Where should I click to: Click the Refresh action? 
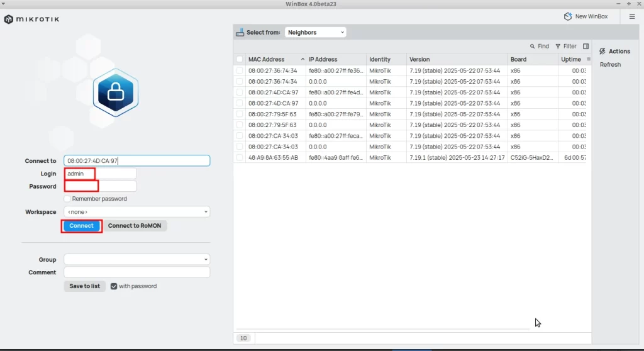(x=610, y=65)
